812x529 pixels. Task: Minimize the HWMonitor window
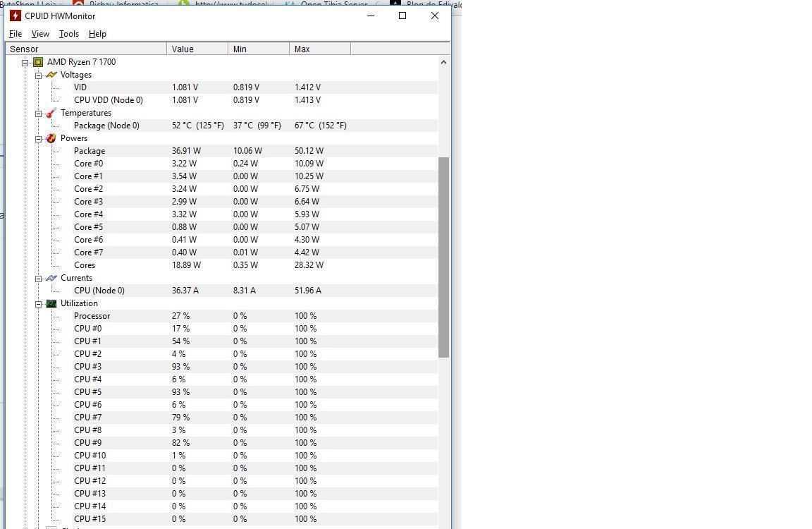pos(371,16)
